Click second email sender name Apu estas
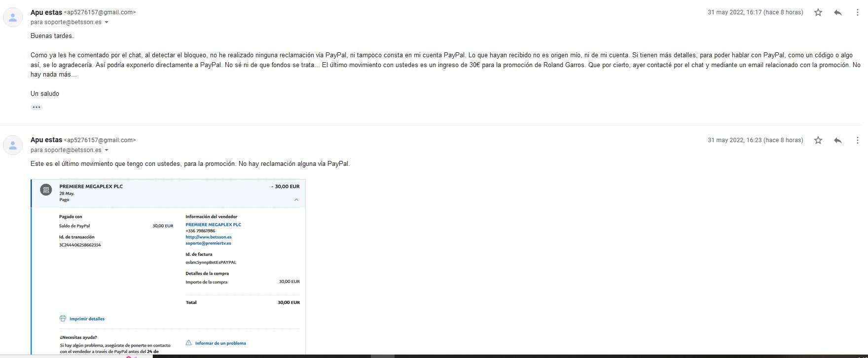Viewport: 868px width, 358px height. (46, 140)
